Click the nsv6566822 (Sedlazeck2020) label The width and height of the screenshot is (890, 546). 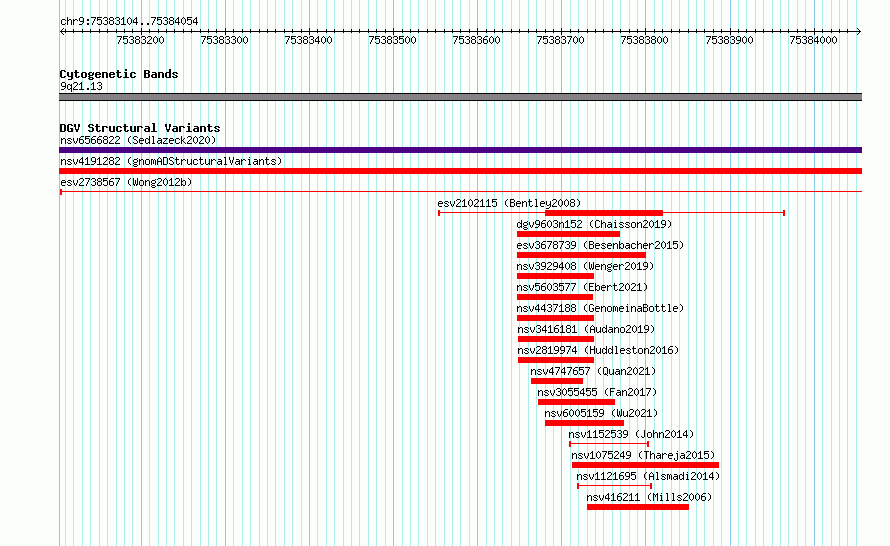pos(138,140)
